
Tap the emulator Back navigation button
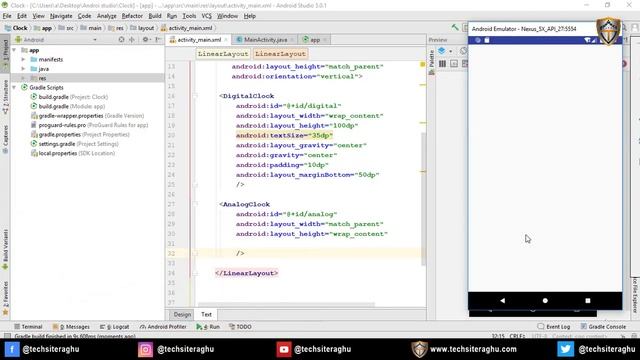(x=502, y=300)
